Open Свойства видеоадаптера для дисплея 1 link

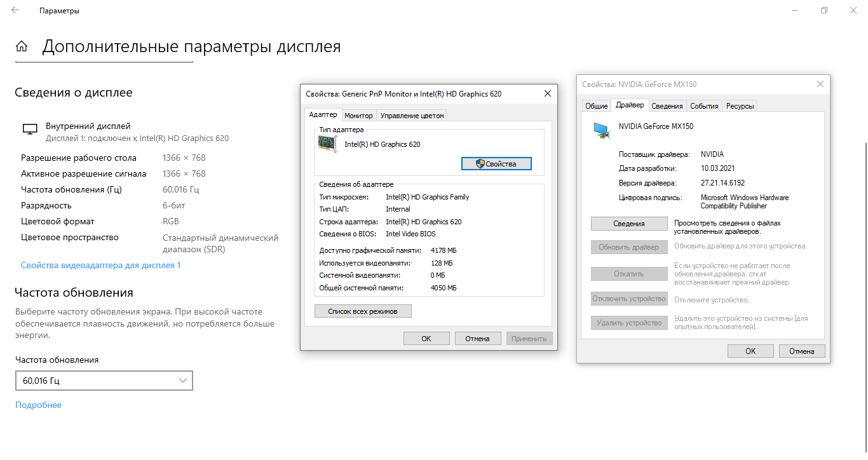click(101, 265)
